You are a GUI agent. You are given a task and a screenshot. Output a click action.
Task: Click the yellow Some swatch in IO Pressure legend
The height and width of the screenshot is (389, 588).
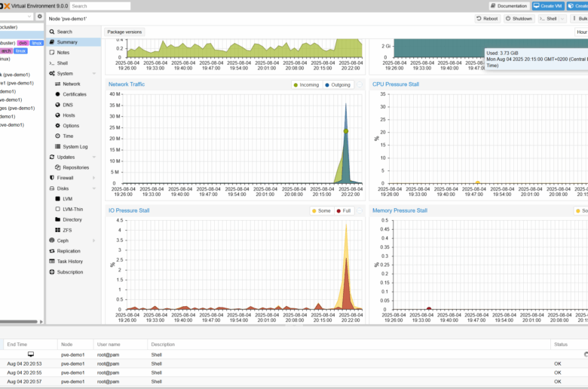[x=314, y=211]
